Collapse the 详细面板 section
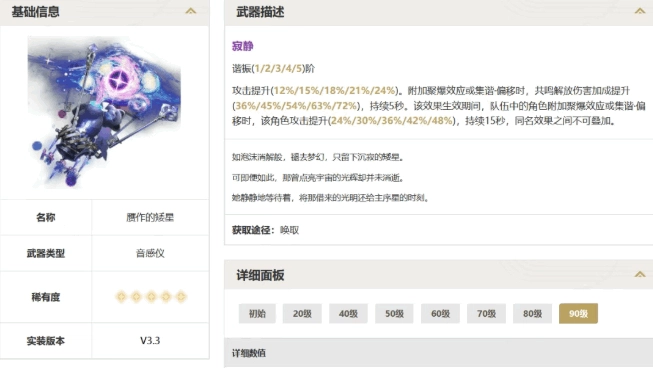This screenshot has height=368, width=653. tap(640, 274)
